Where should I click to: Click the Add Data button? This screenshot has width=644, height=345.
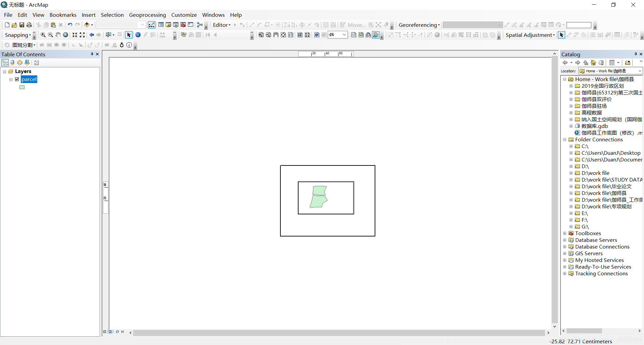point(87,25)
